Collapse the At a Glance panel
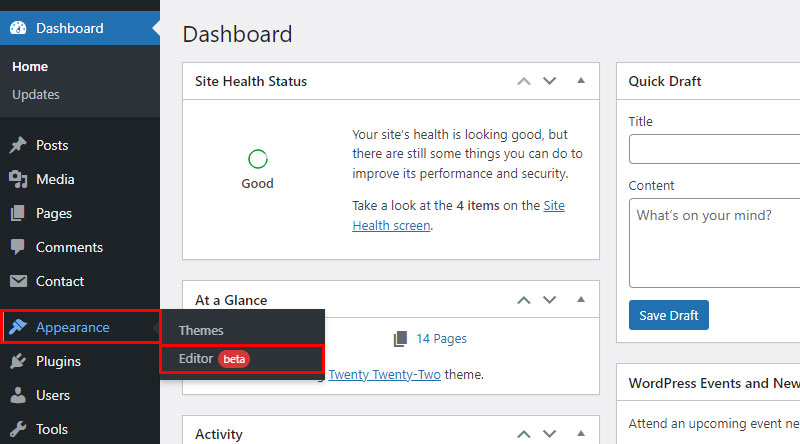 tap(581, 300)
